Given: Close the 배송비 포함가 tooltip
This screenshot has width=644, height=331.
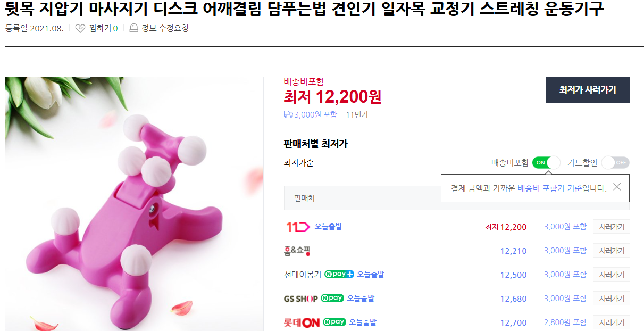Looking at the screenshot, I should [617, 187].
